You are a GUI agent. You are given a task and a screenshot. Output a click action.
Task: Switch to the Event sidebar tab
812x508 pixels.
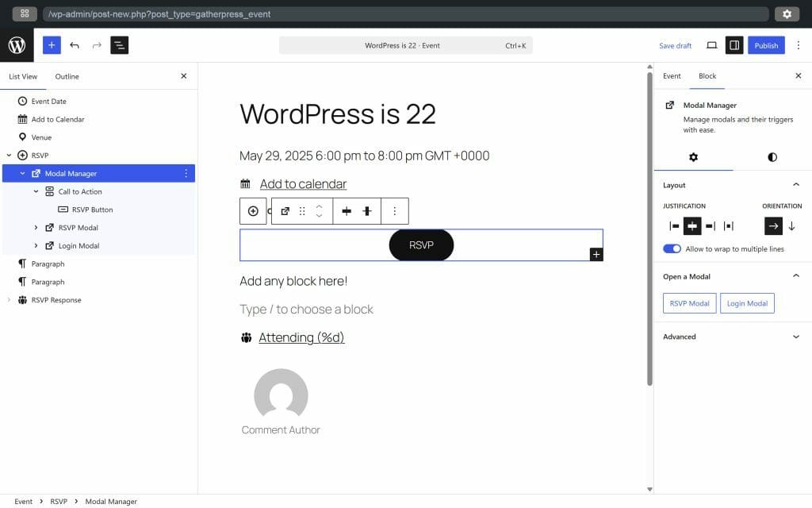click(x=672, y=76)
